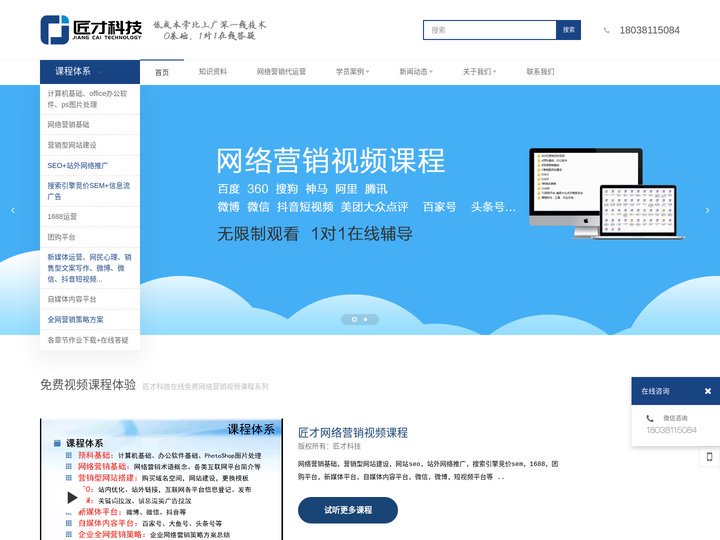Go to next banner slide arrow

[x=707, y=210]
